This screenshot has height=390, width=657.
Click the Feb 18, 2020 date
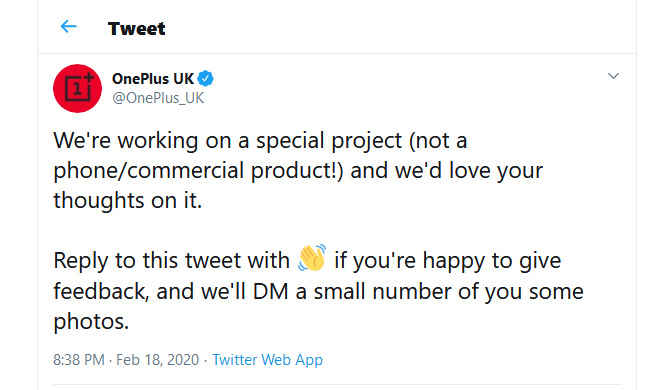[x=157, y=360]
